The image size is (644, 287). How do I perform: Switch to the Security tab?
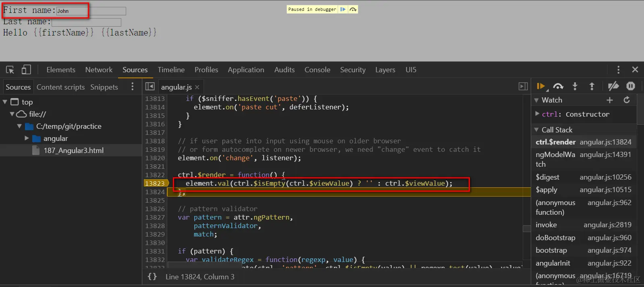pyautogui.click(x=353, y=70)
